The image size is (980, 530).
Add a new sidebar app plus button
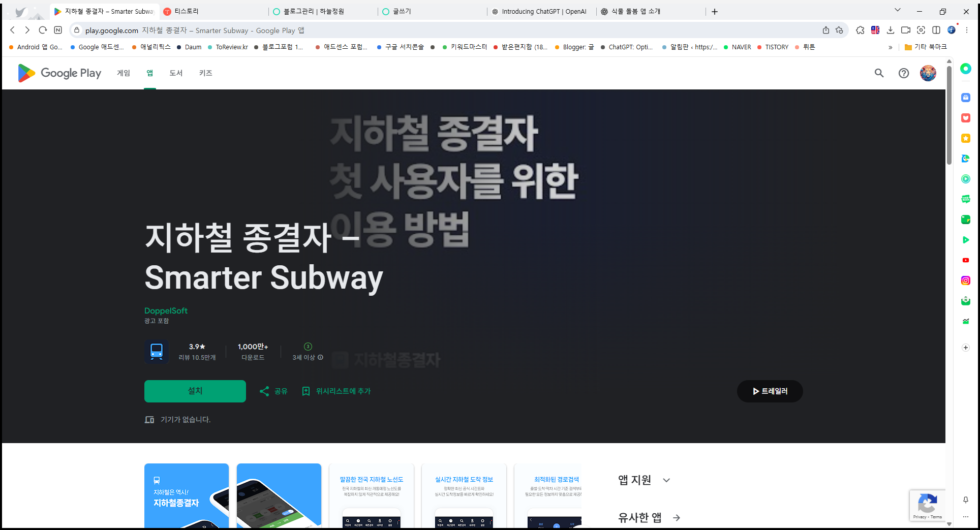pos(966,348)
